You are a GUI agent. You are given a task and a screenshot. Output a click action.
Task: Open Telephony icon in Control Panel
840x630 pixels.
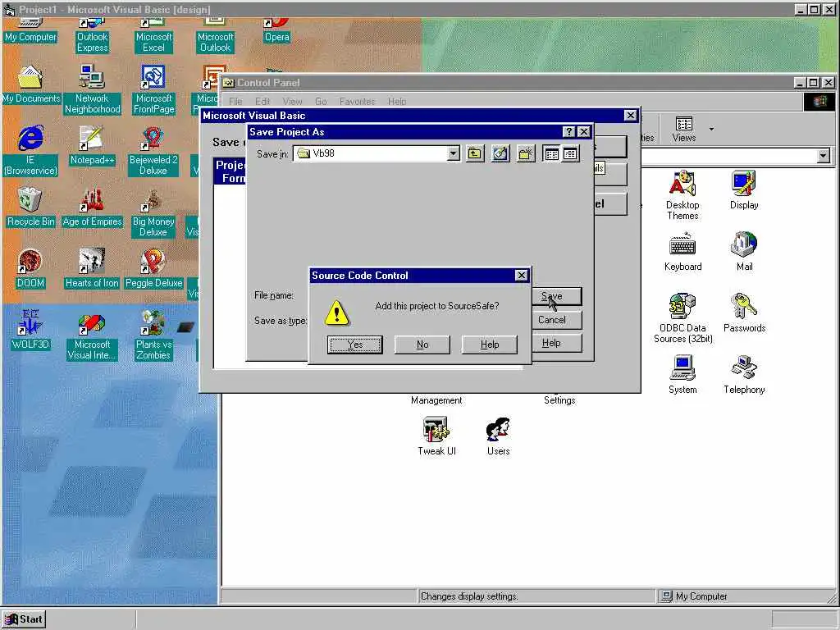point(743,374)
